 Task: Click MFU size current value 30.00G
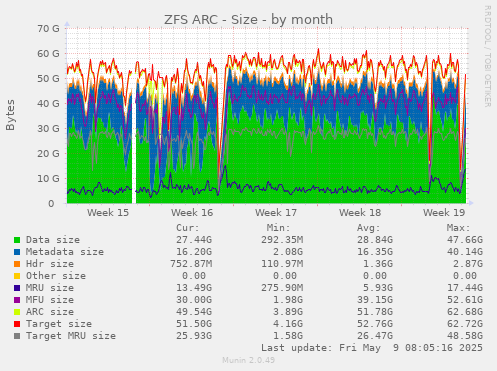pyautogui.click(x=194, y=300)
